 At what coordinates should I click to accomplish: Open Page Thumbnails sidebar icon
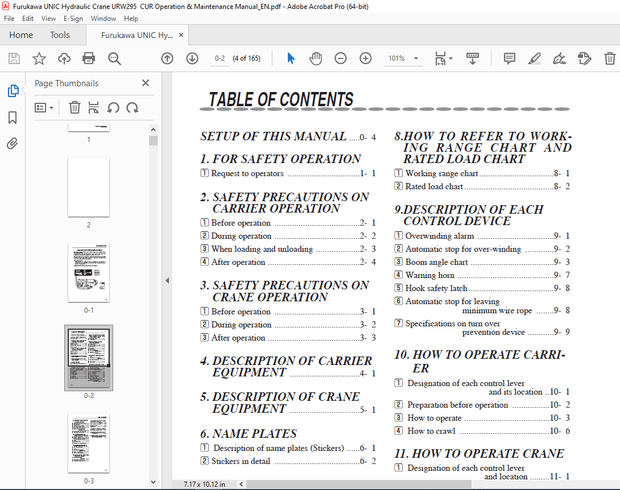click(x=13, y=91)
